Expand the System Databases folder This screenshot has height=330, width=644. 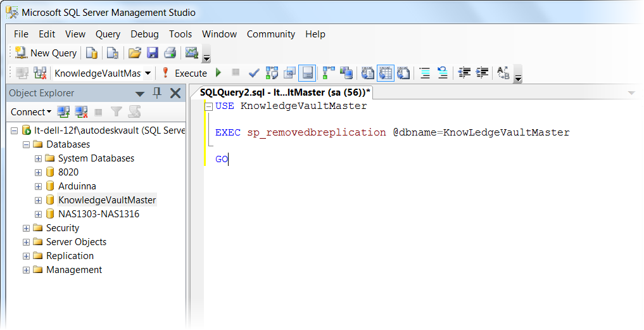(x=38, y=158)
